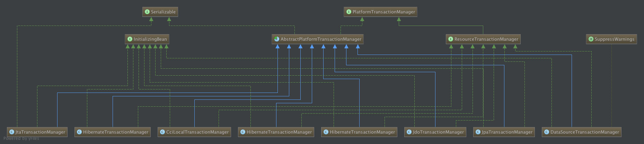Viewport: 644px width, 144px height.
Task: Select HibernateTransactionManager label right of CciLocalTransactionManager
Action: point(279,132)
